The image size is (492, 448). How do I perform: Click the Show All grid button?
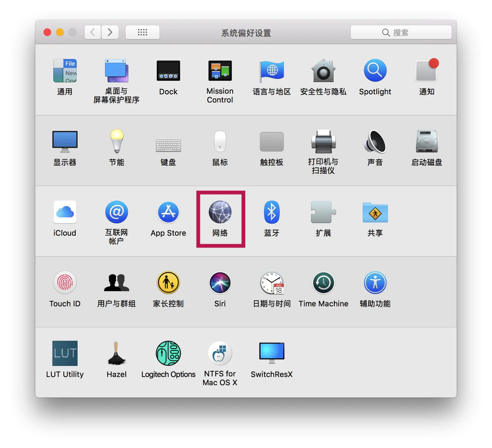click(142, 33)
